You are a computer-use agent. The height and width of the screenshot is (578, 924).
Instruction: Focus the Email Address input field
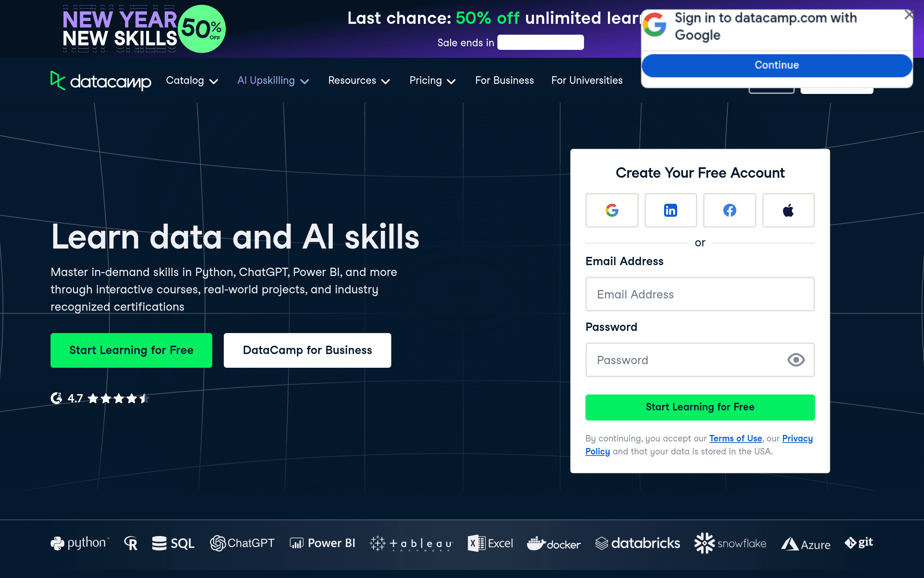[700, 294]
